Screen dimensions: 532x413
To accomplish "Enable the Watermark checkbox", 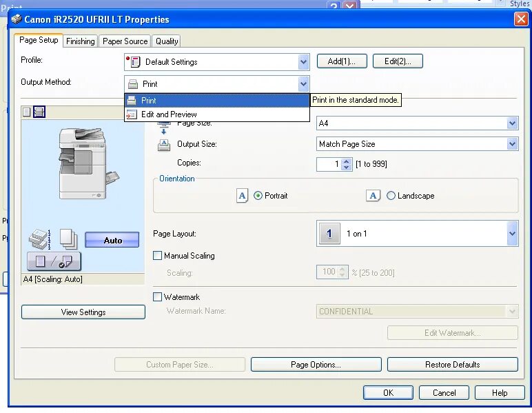I will point(157,297).
